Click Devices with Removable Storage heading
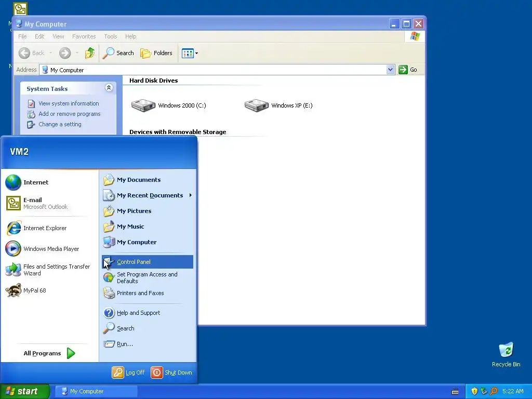The width and height of the screenshot is (532, 399). click(178, 132)
